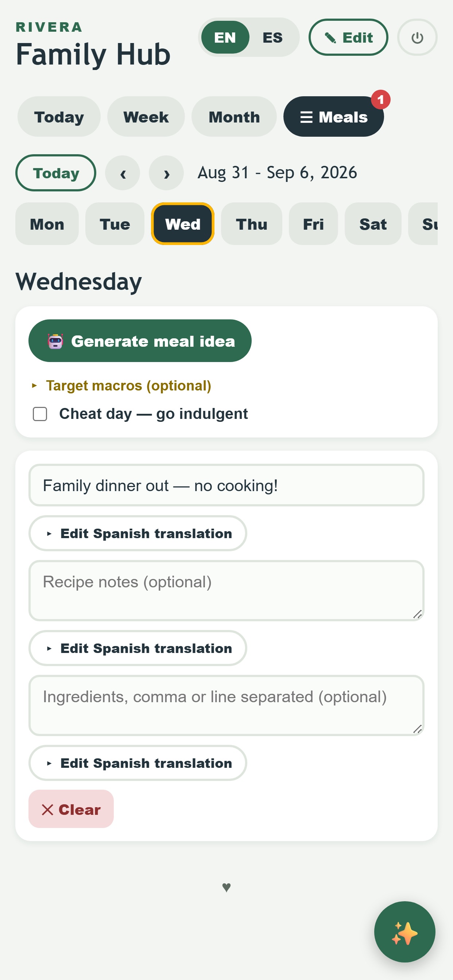Expand Spanish translation under meal title
The width and height of the screenshot is (453, 980).
(x=138, y=533)
